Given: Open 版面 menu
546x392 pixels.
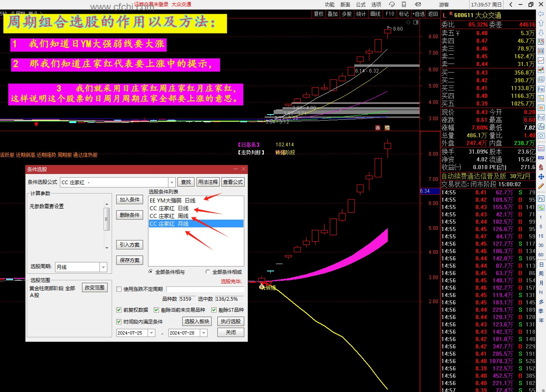Looking at the screenshot, I should 345,4.
